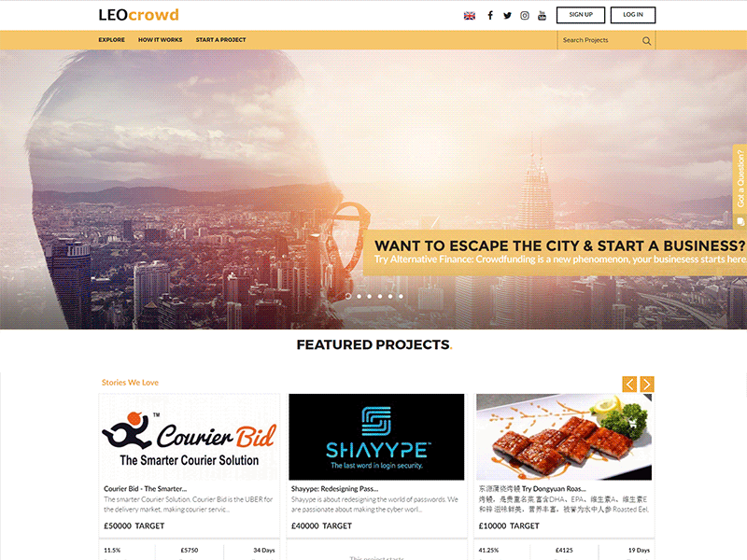
Task: Open the YouTube social icon
Action: coord(542,15)
